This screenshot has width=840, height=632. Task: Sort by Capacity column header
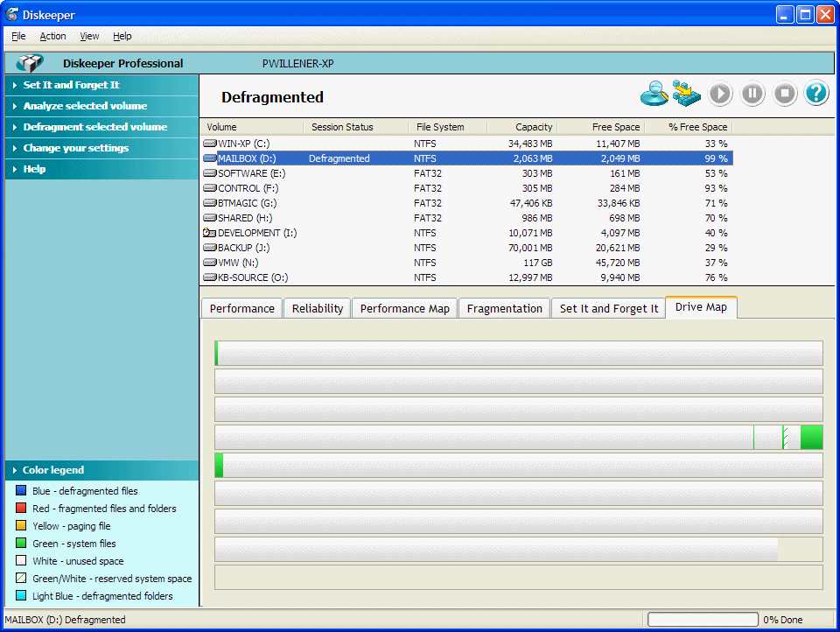pyautogui.click(x=522, y=127)
